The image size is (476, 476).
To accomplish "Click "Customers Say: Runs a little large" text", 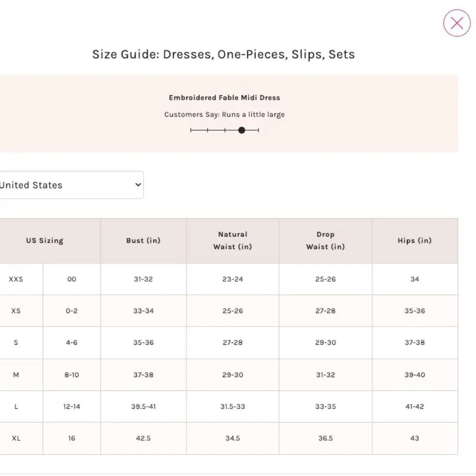I will point(224,114).
